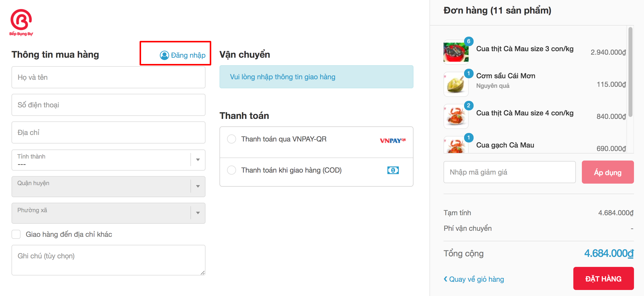The image size is (644, 296).
Task: Click the quantity badge 6 on first product
Action: [x=469, y=41]
